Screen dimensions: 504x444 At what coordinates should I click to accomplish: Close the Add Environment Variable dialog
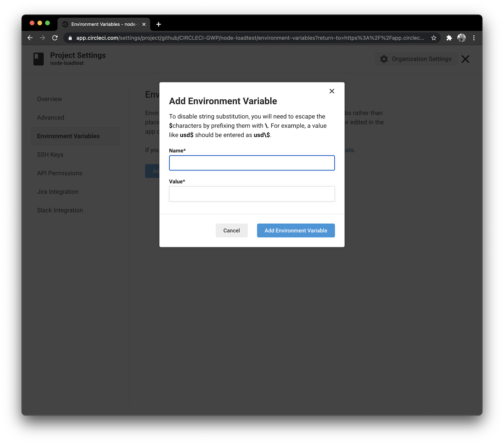pos(332,91)
